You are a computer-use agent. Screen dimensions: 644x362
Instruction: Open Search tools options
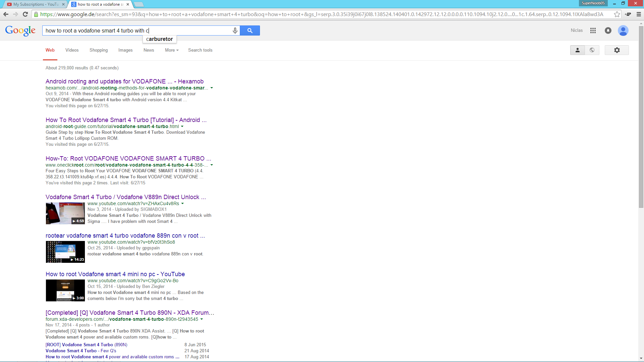pyautogui.click(x=200, y=50)
